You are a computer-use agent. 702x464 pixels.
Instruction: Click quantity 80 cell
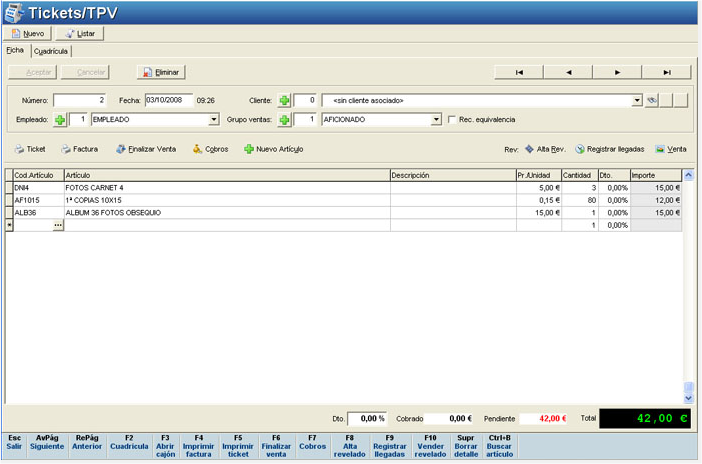pyautogui.click(x=580, y=200)
